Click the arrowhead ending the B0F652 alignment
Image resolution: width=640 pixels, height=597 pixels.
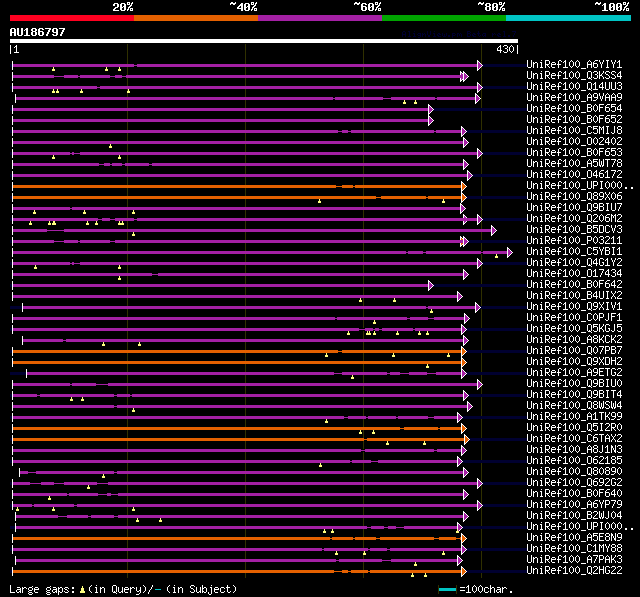point(431,120)
